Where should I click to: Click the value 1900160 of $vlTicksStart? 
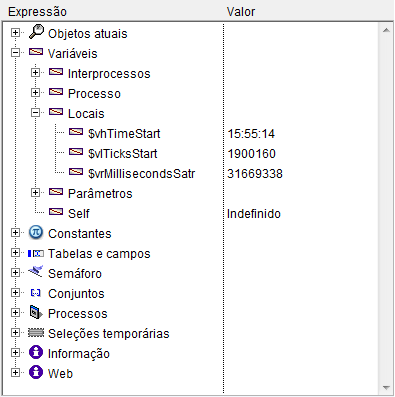point(252,154)
